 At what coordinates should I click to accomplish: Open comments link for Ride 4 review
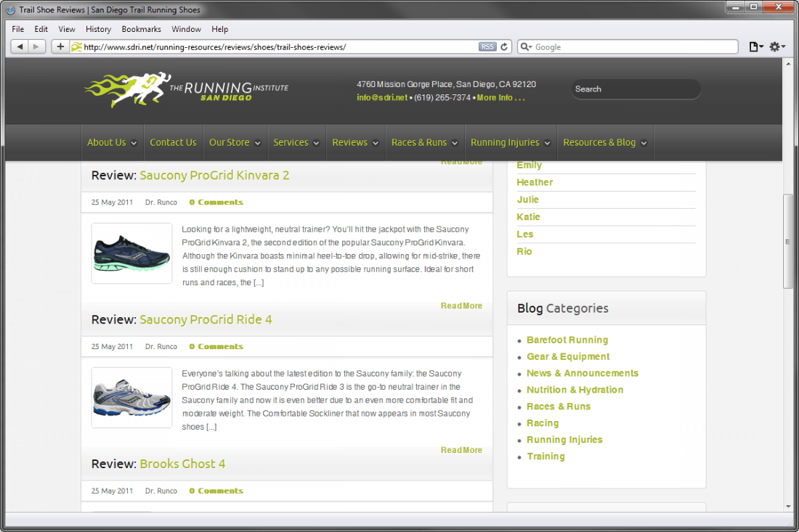point(216,347)
